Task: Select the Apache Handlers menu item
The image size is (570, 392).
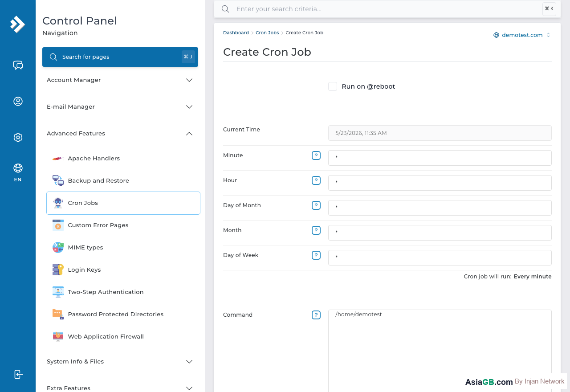Action: click(x=123, y=159)
